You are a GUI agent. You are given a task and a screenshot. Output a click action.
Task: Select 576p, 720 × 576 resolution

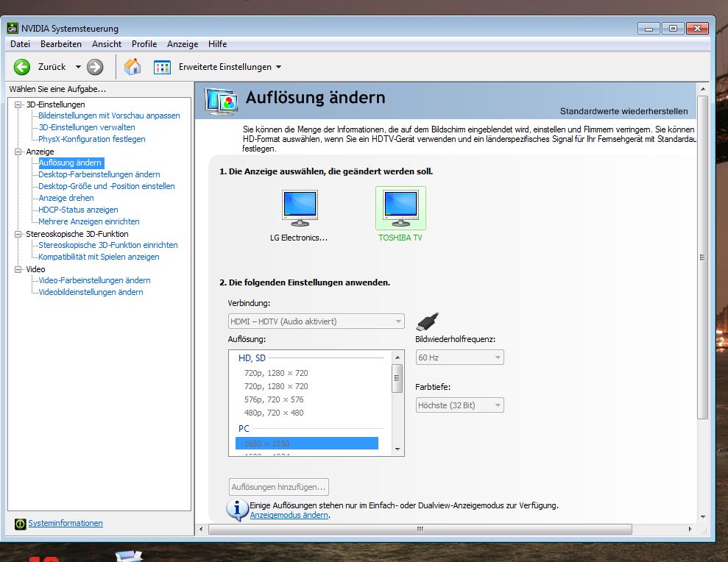[x=274, y=399]
